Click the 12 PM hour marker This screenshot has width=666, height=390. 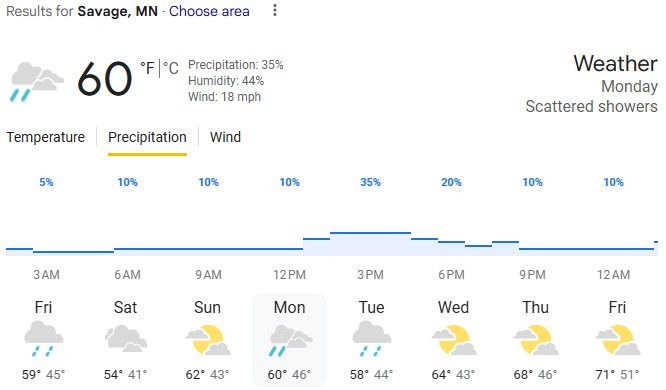289,275
